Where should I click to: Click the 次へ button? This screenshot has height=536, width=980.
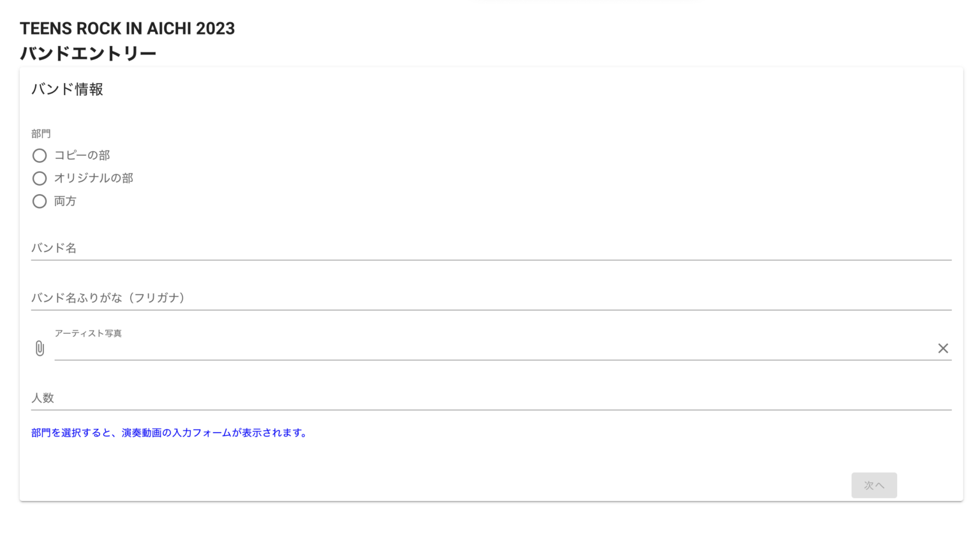pyautogui.click(x=874, y=486)
